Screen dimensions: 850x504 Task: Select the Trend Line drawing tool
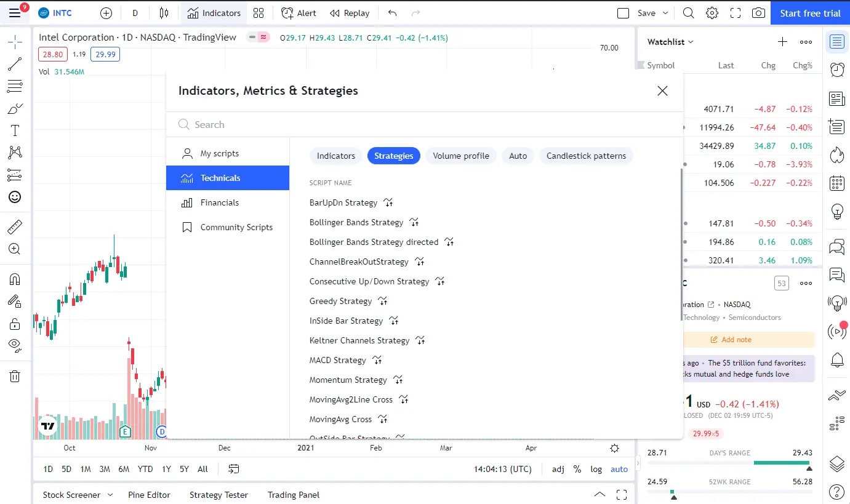pyautogui.click(x=15, y=63)
